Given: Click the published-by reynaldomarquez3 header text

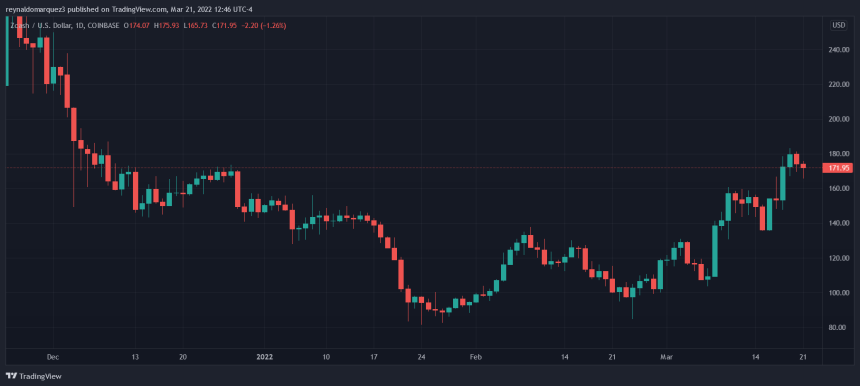Looking at the screenshot, I should click(x=129, y=9).
